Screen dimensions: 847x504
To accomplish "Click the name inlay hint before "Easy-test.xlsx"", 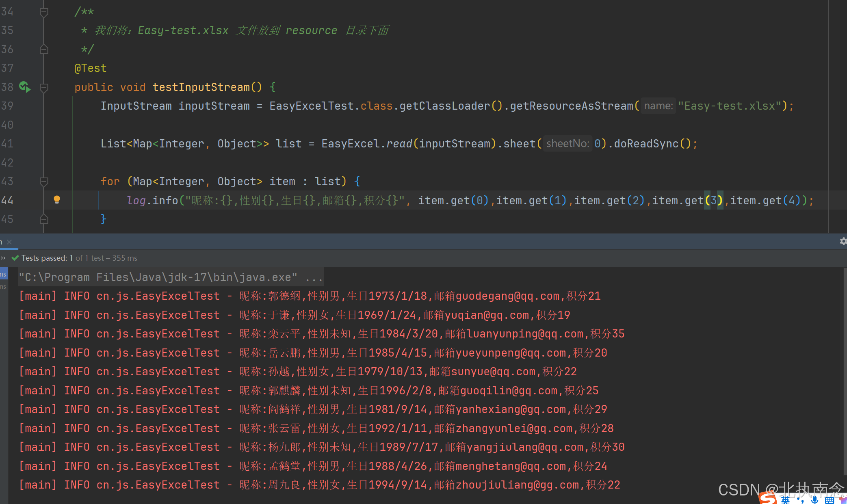I will tap(658, 106).
